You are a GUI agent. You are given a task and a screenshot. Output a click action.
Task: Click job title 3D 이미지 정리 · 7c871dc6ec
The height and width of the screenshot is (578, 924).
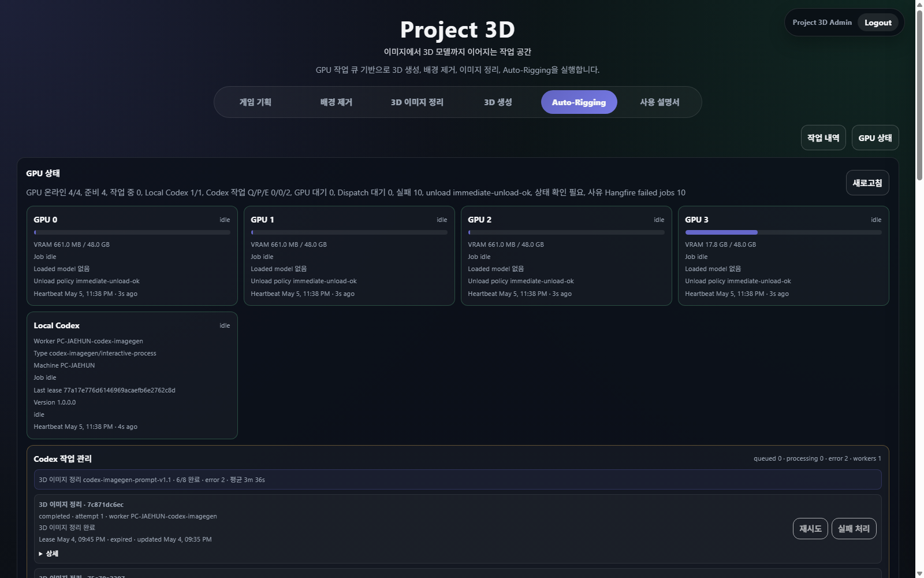(81, 505)
